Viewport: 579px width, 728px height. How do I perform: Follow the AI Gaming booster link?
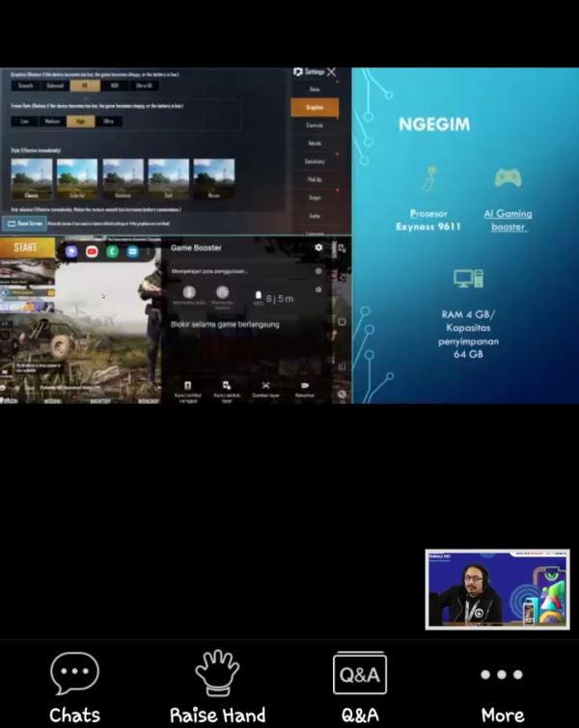508,220
